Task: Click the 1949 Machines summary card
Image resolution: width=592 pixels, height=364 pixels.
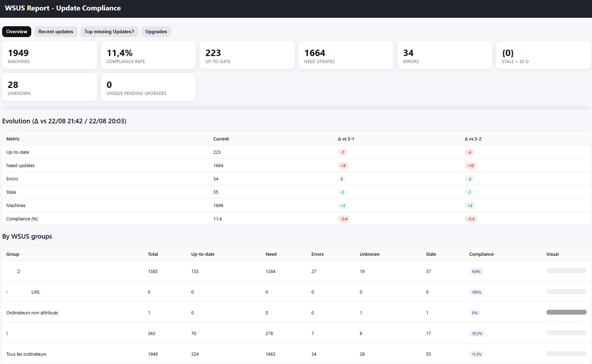Action: coord(49,55)
